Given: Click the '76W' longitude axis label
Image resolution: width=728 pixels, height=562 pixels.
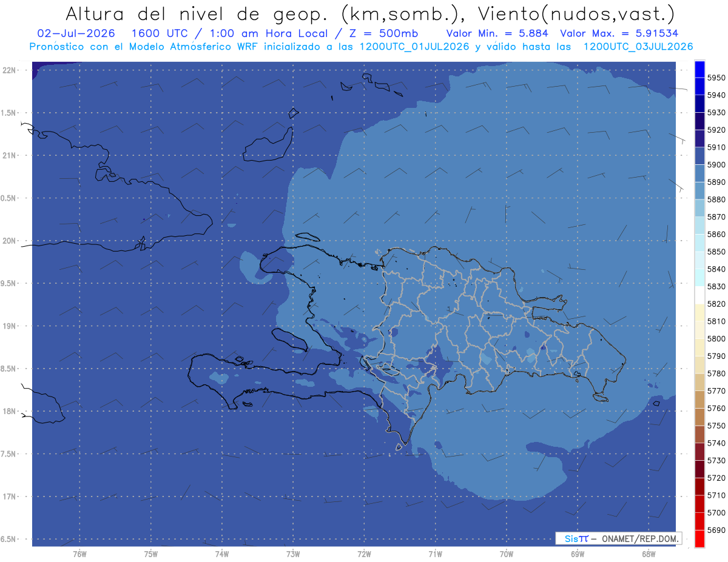Looking at the screenshot, I should click(79, 554).
